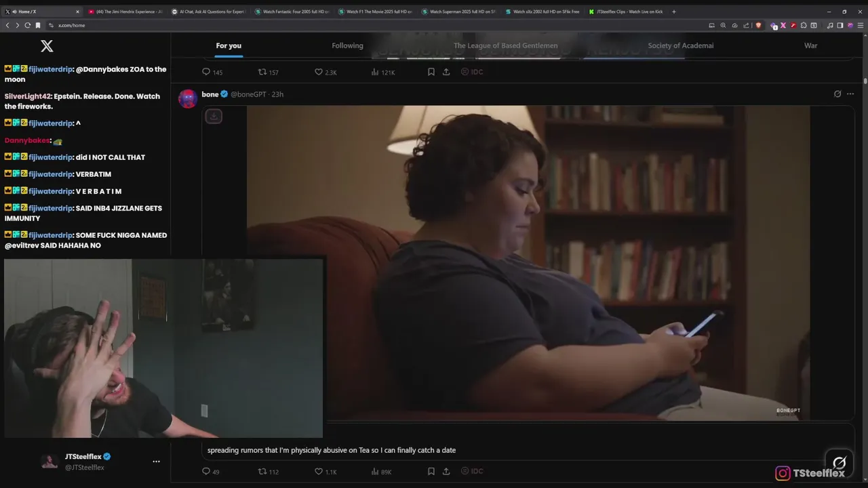This screenshot has width=868, height=488.
Task: Click IDC button on the 121K views post
Action: tap(472, 72)
